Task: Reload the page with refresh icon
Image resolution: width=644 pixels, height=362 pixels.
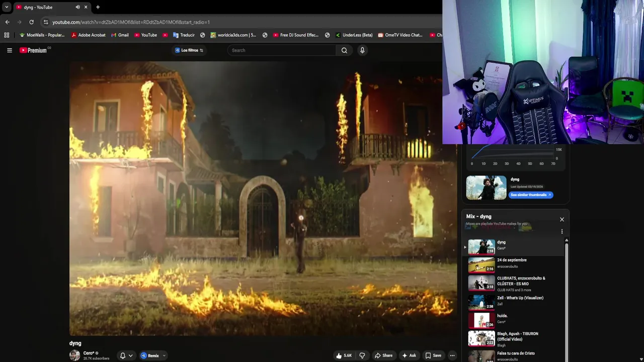Action: tap(31, 22)
